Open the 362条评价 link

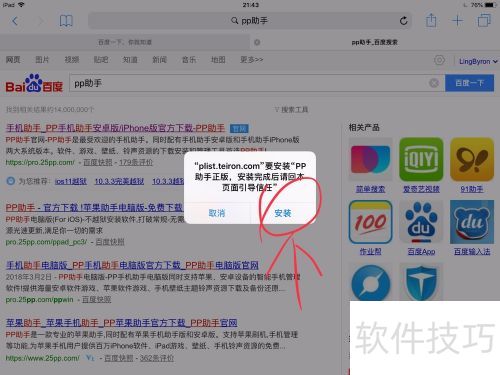point(157,358)
